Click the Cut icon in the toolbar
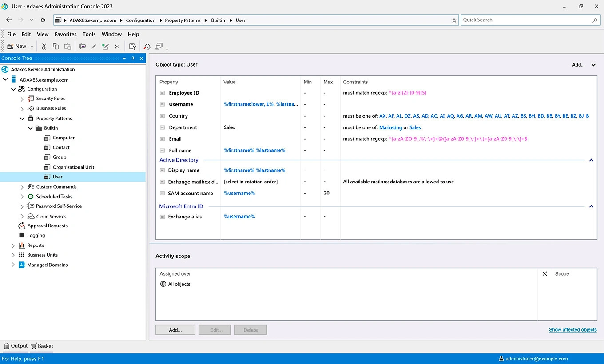The image size is (604, 364). [44, 46]
